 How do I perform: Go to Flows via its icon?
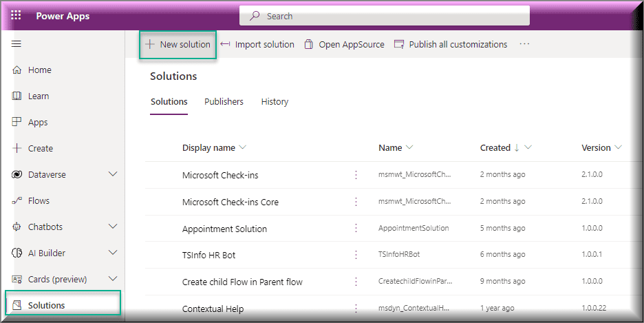point(17,200)
